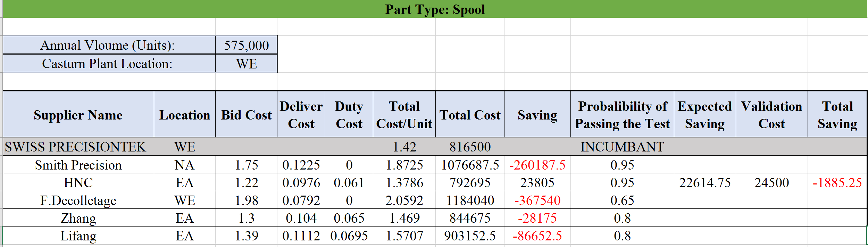The height and width of the screenshot is (247, 868).
Task: Click the 24500 validation cost cell
Action: pyautogui.click(x=771, y=182)
